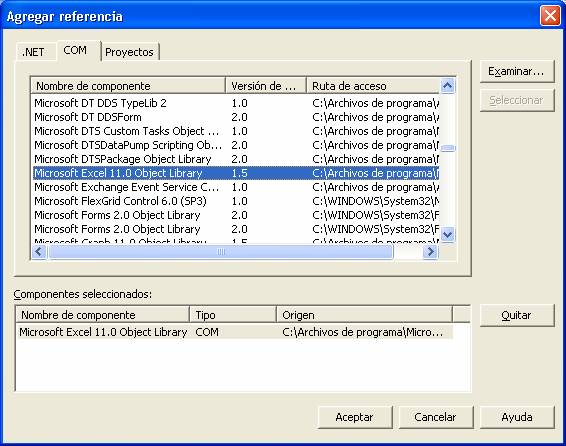Select Microsoft DTS Custom Tasks Object row

click(x=236, y=131)
